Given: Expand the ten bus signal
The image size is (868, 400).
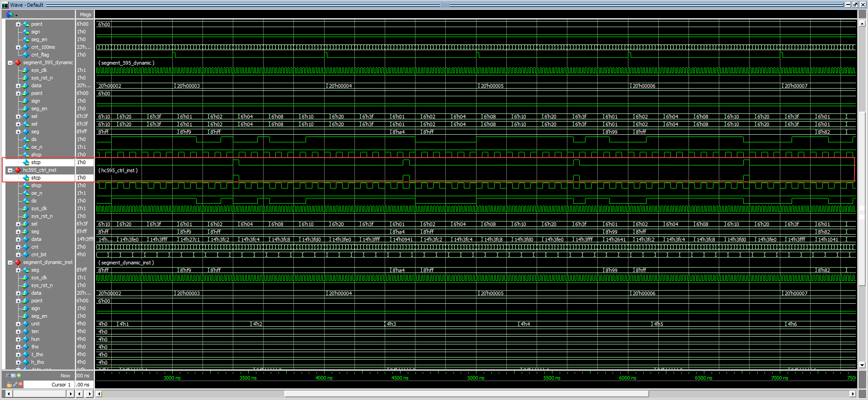Looking at the screenshot, I should click(x=18, y=332).
